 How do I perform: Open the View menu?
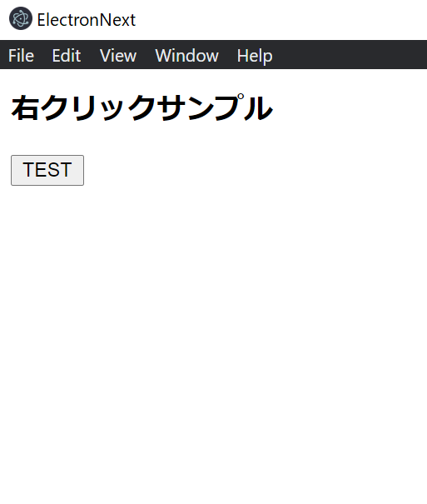[x=118, y=55]
